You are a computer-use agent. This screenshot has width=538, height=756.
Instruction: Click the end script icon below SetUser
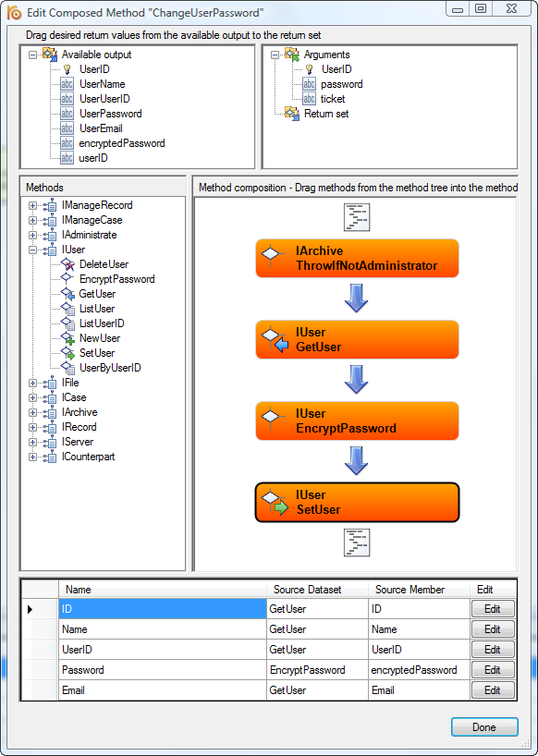point(357,543)
